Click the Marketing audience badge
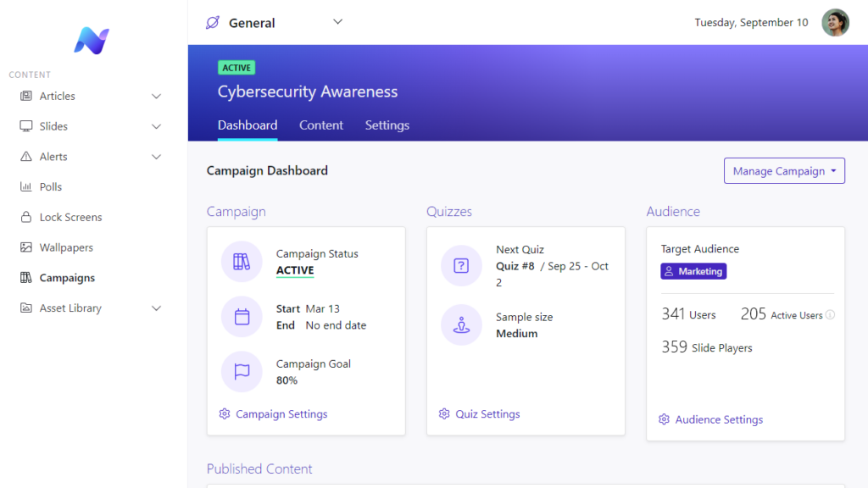The height and width of the screenshot is (488, 868). (693, 271)
